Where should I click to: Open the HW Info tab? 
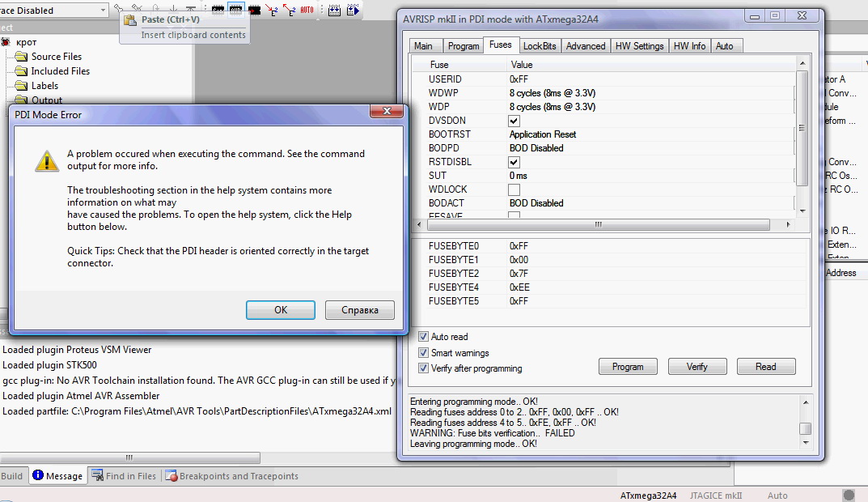[x=690, y=46]
